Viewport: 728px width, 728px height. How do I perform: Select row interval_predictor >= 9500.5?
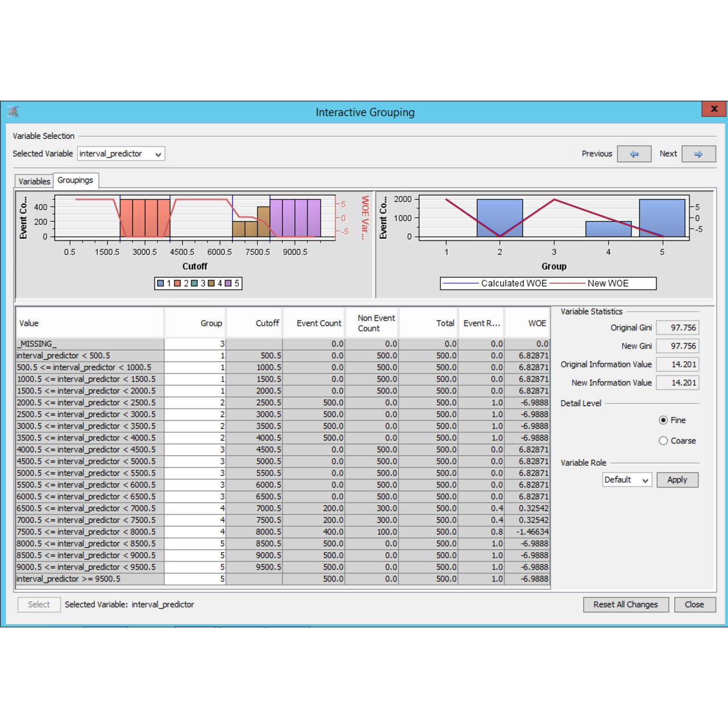point(90,579)
